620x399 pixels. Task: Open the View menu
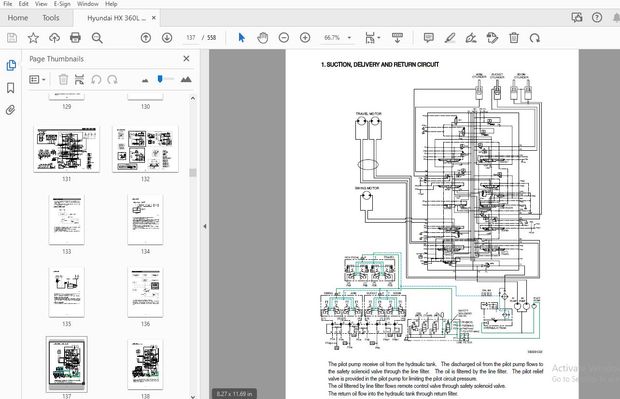point(41,4)
